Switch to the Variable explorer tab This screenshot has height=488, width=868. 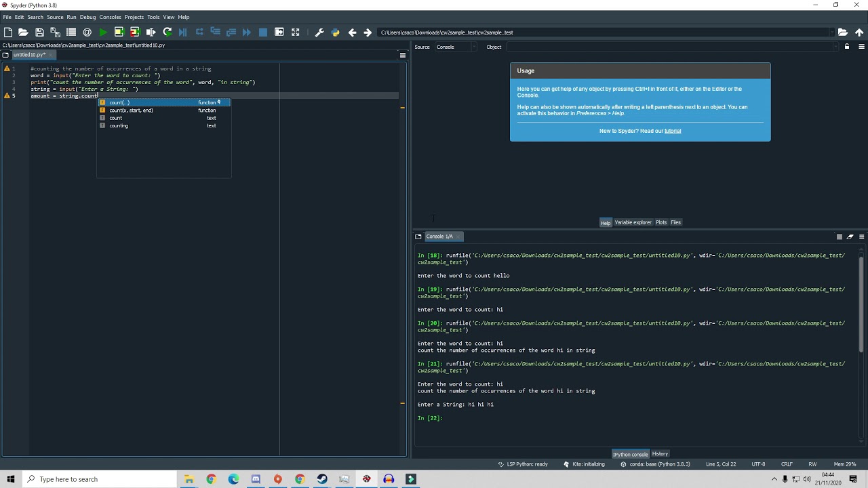click(x=633, y=222)
